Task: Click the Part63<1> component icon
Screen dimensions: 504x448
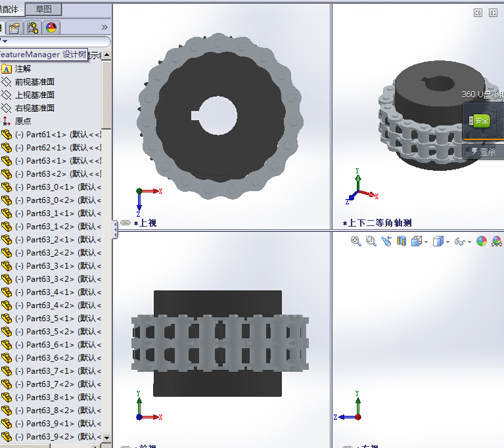Action: pyautogui.click(x=7, y=161)
